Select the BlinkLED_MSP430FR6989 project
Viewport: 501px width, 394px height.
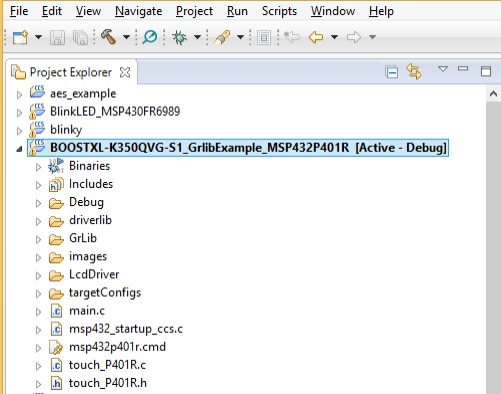[115, 111]
